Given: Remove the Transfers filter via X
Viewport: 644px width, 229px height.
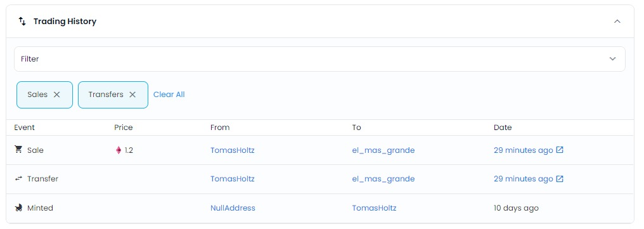Looking at the screenshot, I should 132,95.
